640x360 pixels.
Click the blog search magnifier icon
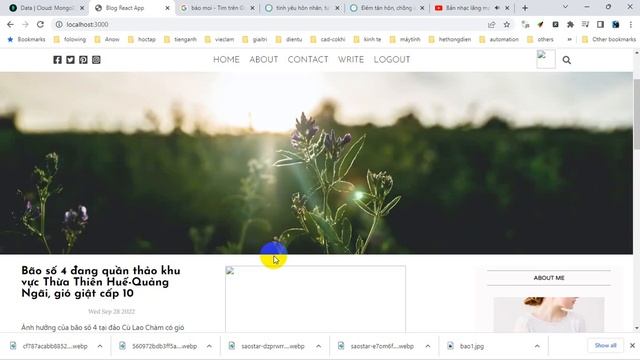tap(567, 60)
